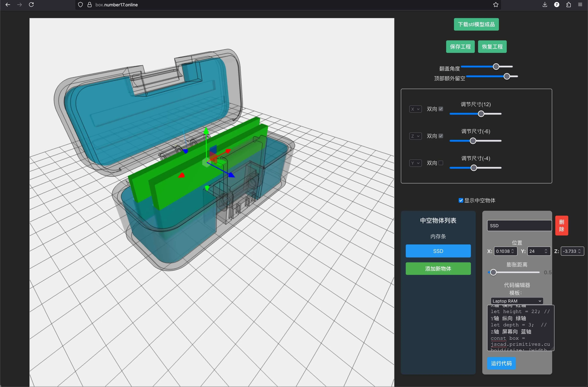Screen dimensions: 588x387
Task: Toggle 双向 checkbox for X axis
Action: point(441,109)
